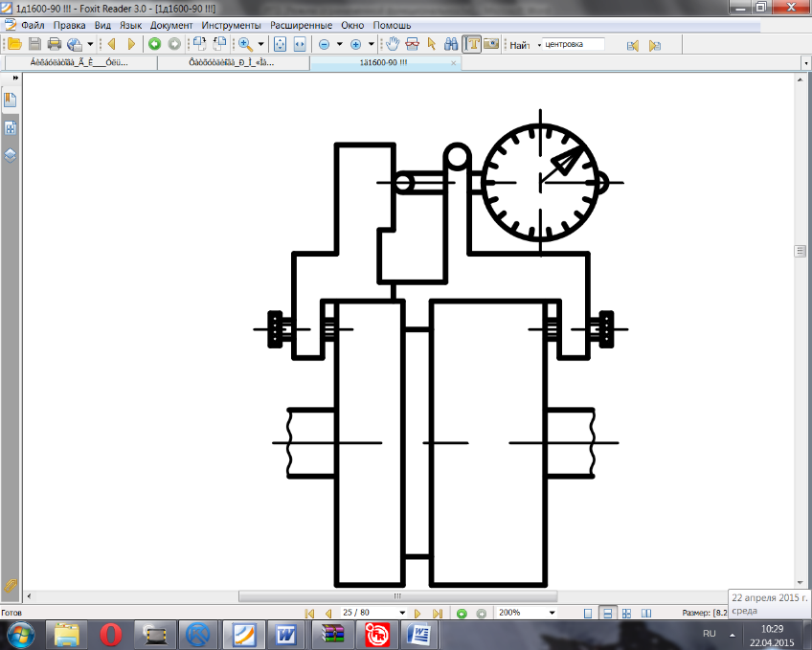Click Find Next icon
This screenshot has width=812, height=650.
655,46
